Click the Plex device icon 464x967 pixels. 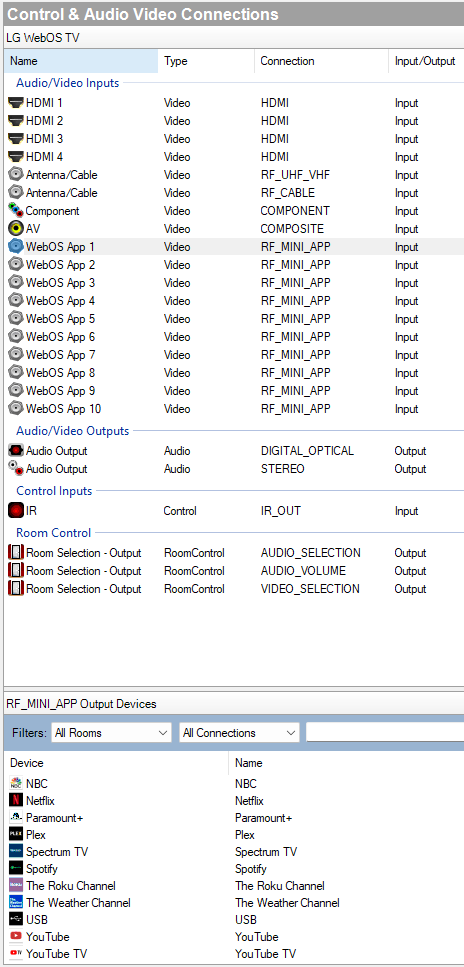(x=16, y=834)
